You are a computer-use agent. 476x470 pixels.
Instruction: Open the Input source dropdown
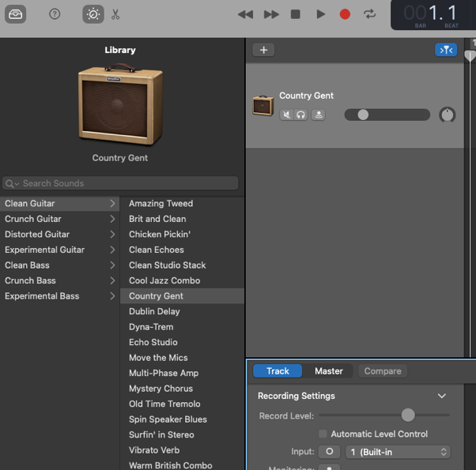[398, 452]
